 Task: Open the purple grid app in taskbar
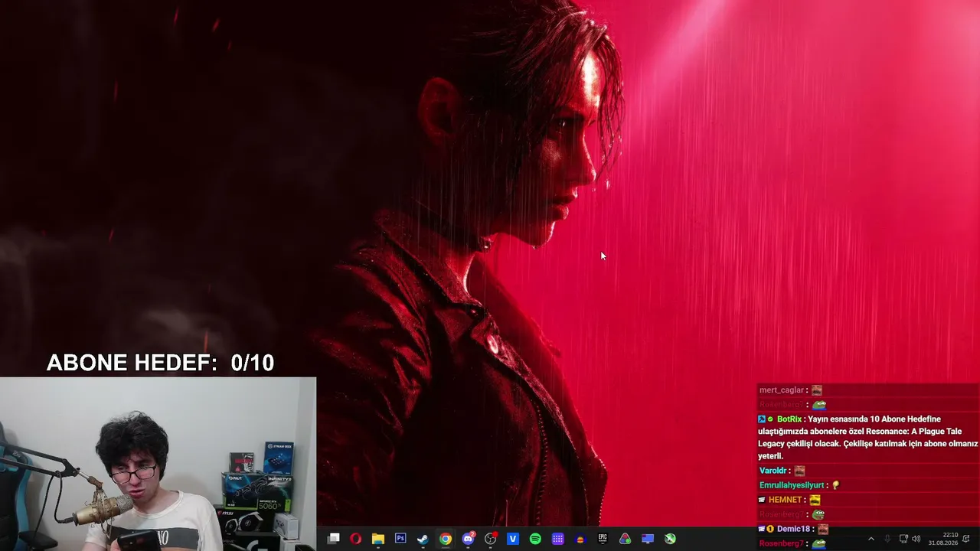[x=557, y=539]
